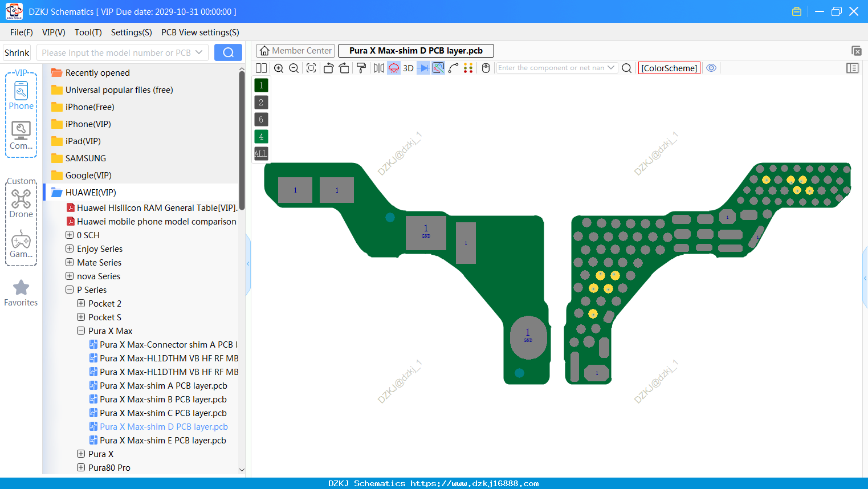
Task: Mirror the PCB view horizontally
Action: point(379,68)
